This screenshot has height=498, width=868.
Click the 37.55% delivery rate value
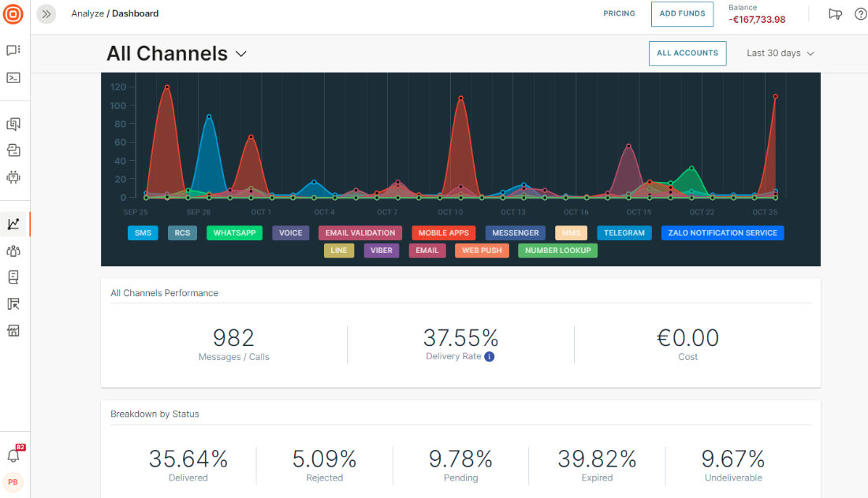(x=460, y=337)
